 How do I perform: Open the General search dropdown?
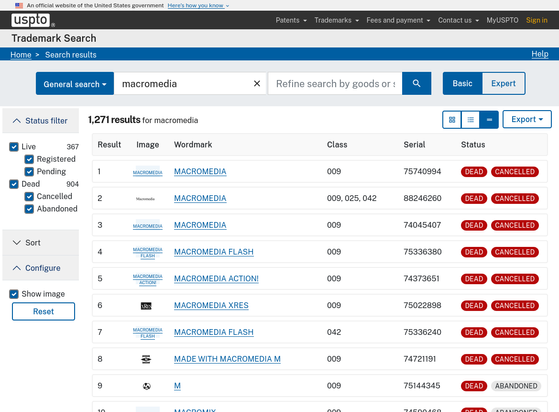pyautogui.click(x=75, y=83)
